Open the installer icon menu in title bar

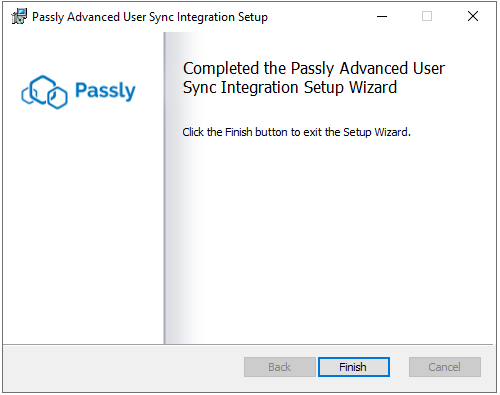coord(19,16)
